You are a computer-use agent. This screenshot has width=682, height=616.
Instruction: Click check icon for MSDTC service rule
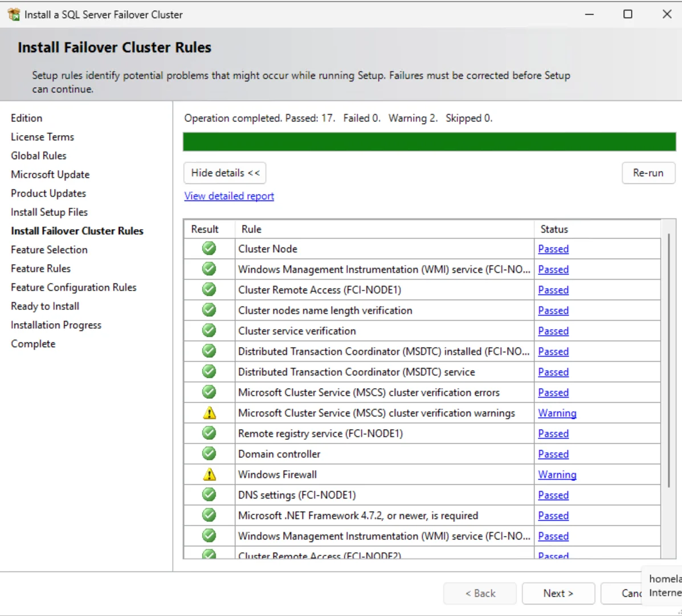click(209, 372)
